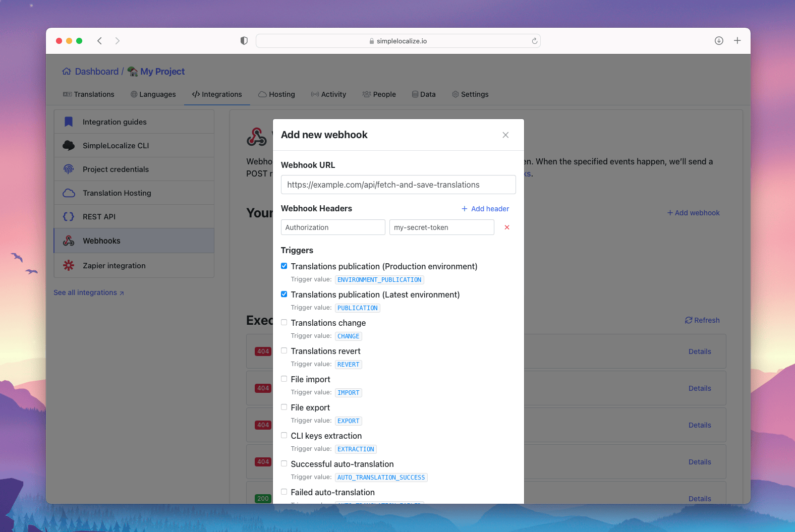
Task: Open the Settings tab
Action: [x=470, y=94]
